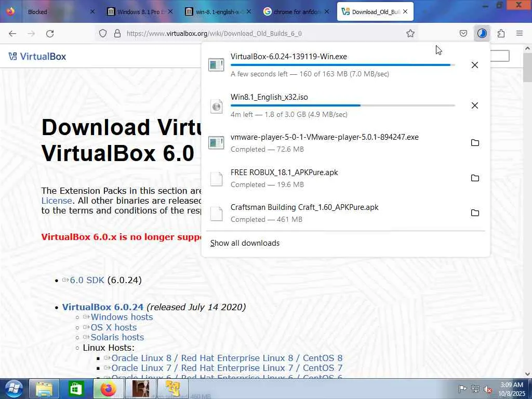Open the License link in the paragraph

coord(56,201)
